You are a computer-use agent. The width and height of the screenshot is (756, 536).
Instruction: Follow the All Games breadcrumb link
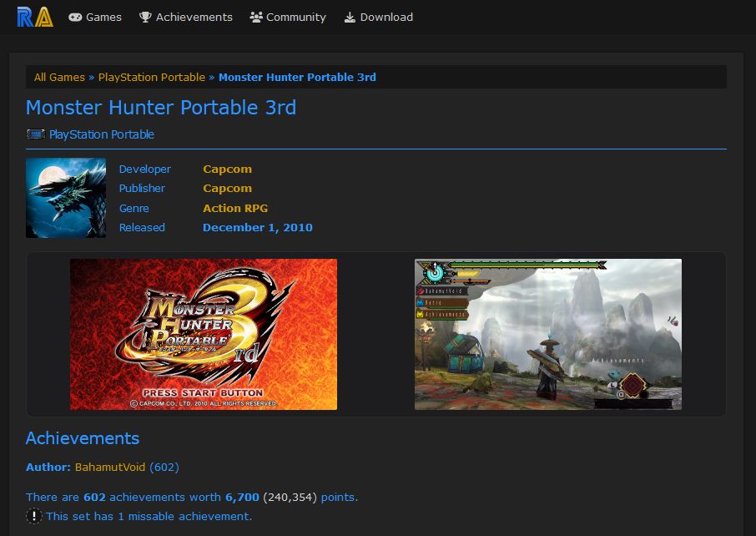pyautogui.click(x=58, y=77)
